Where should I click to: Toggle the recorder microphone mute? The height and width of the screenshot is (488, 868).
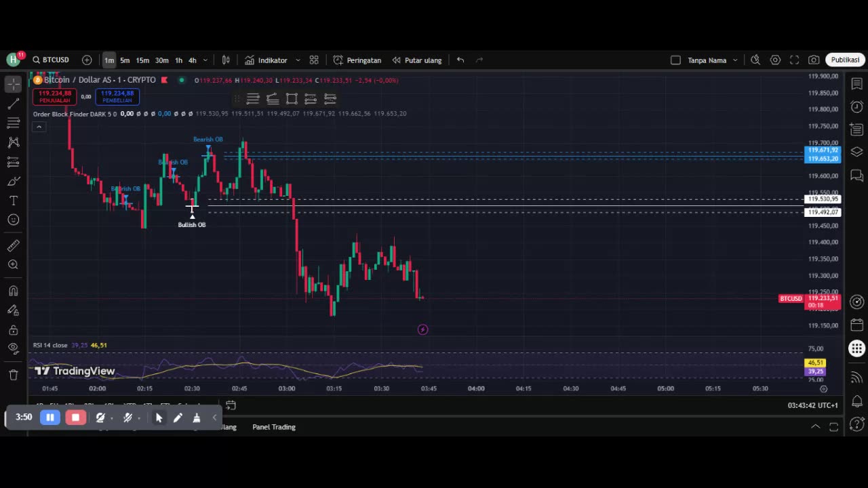(x=127, y=418)
